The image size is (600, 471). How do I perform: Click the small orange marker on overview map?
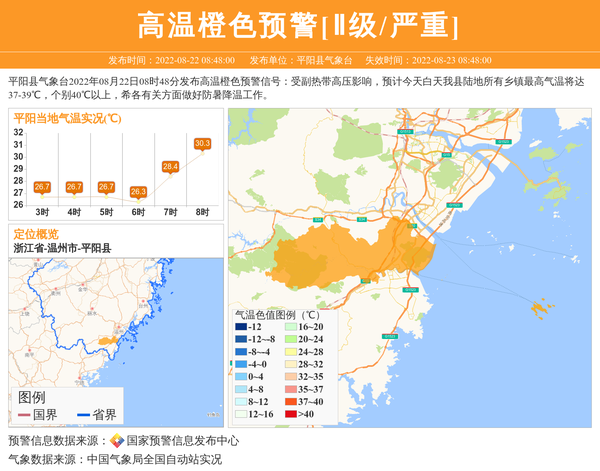105,342
